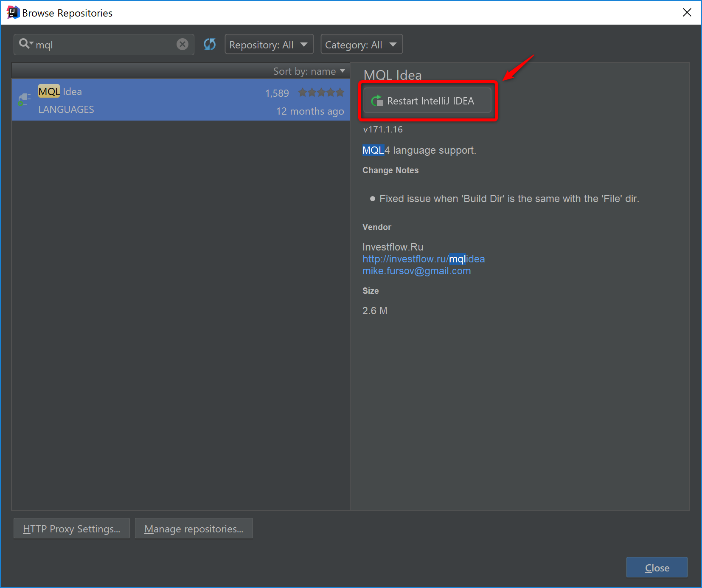Screen dimensions: 702x588
Task: Click the star rating for MQL Idea
Action: coord(321,93)
